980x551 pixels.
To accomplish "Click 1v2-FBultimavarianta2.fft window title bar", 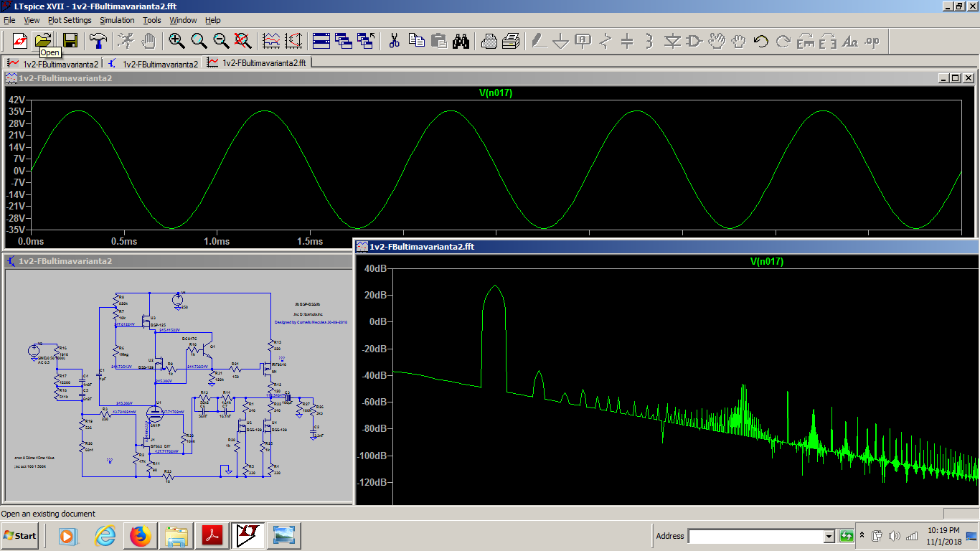I will tap(667, 247).
